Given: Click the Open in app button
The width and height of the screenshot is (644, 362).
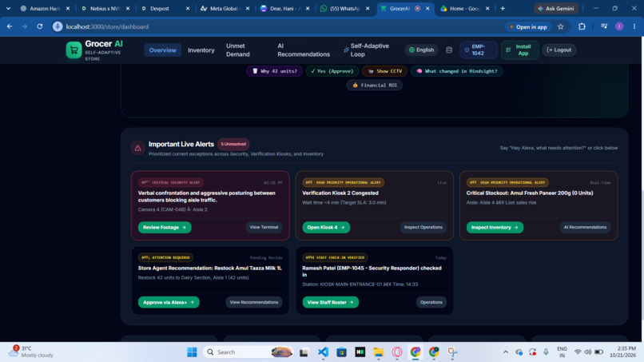Looking at the screenshot, I should click(x=528, y=26).
